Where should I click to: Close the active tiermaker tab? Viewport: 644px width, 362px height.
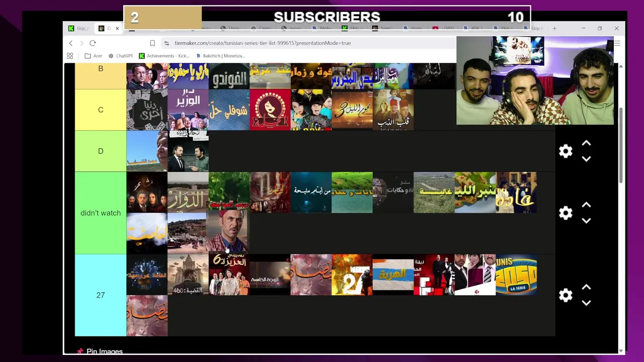117,28
